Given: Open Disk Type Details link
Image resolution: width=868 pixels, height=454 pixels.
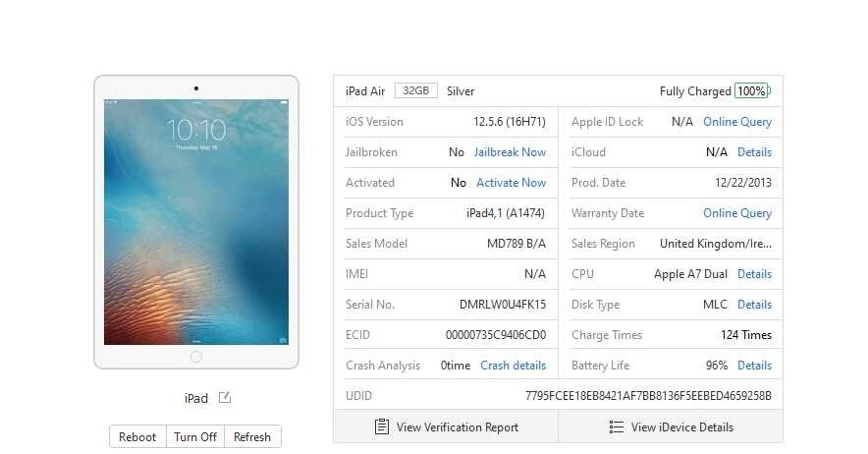Looking at the screenshot, I should coord(754,305).
